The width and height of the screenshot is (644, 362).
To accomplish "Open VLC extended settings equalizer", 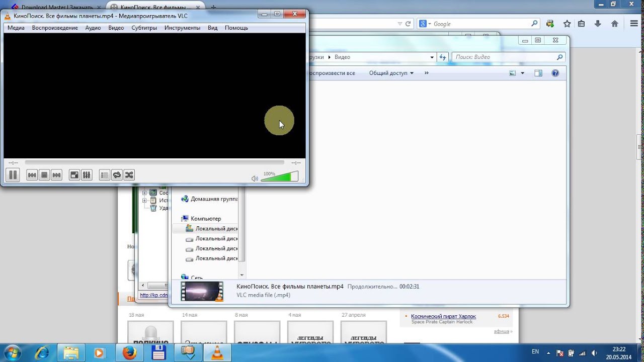I will click(x=87, y=175).
